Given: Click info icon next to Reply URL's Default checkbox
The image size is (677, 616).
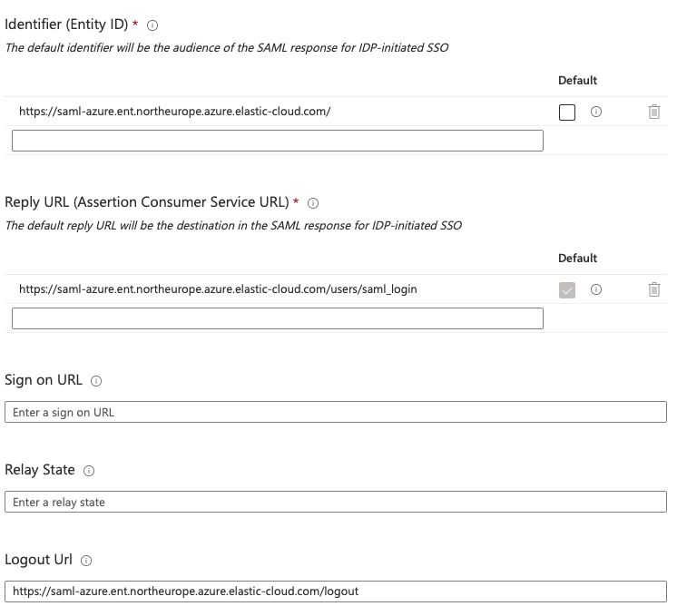Looking at the screenshot, I should 596,289.
